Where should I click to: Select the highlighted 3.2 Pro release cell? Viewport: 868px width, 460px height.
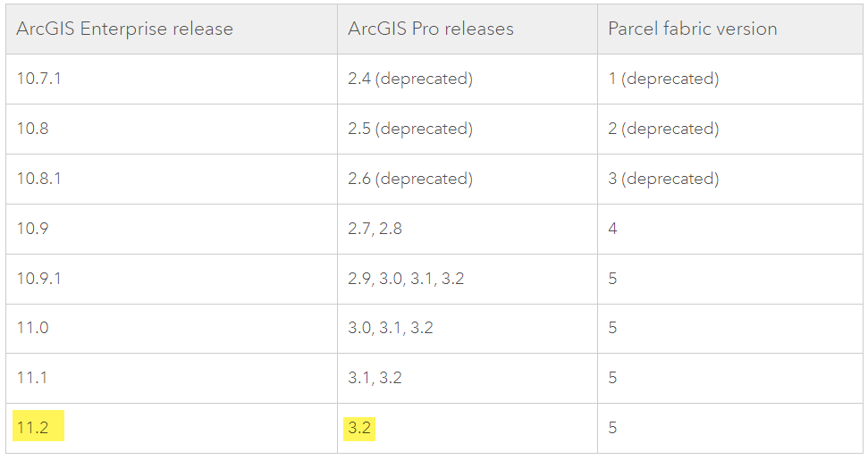(359, 428)
